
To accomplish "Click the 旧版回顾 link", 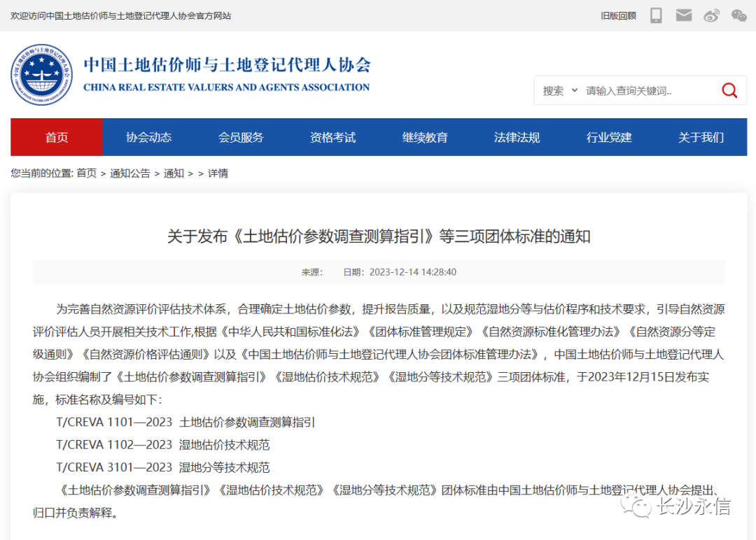I will click(x=618, y=15).
